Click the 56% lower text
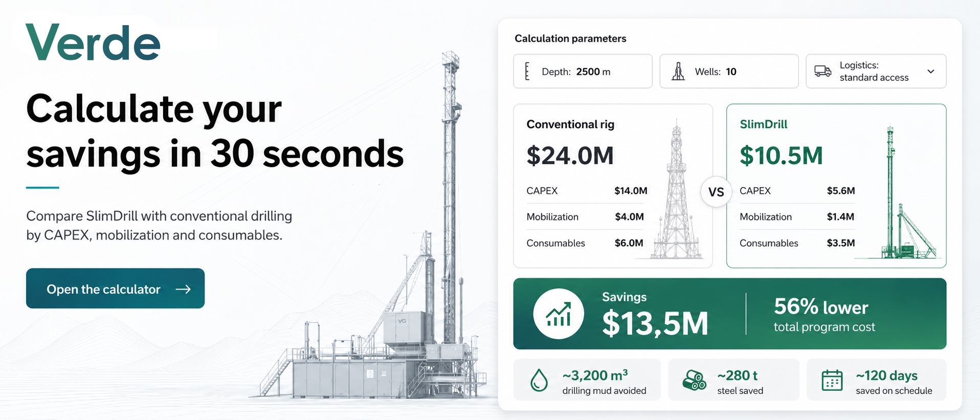This screenshot has width=980, height=420. tap(821, 307)
